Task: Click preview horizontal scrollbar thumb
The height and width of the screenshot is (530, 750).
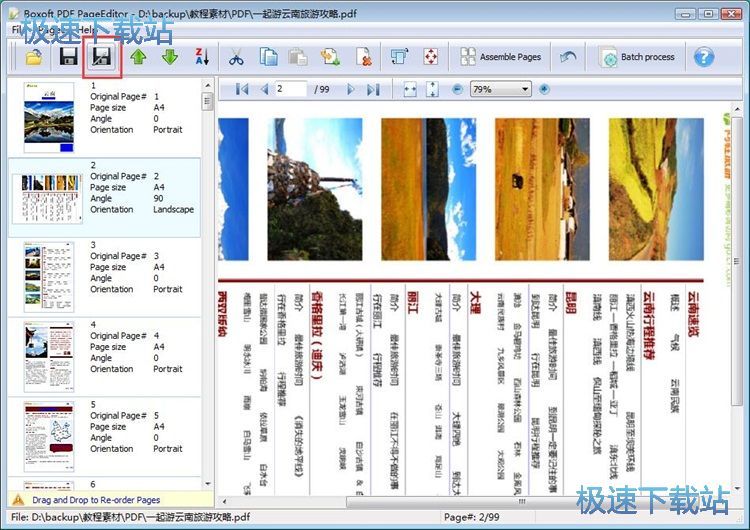Action: (521, 502)
